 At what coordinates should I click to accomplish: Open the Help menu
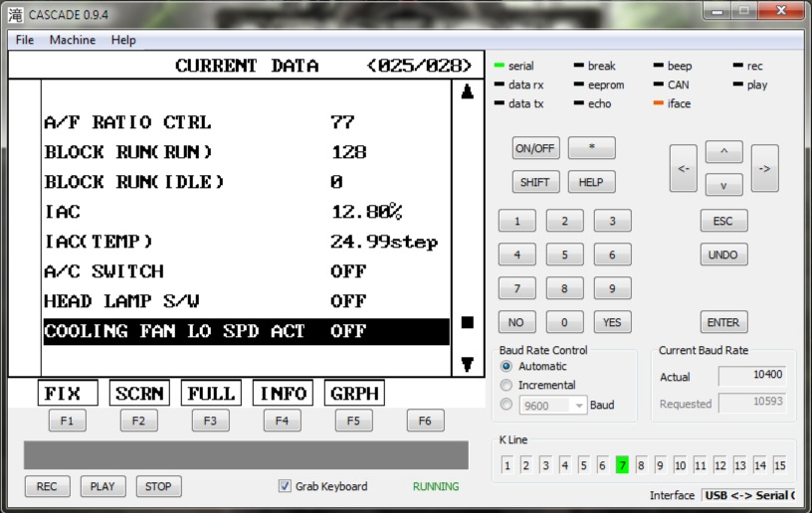[123, 40]
